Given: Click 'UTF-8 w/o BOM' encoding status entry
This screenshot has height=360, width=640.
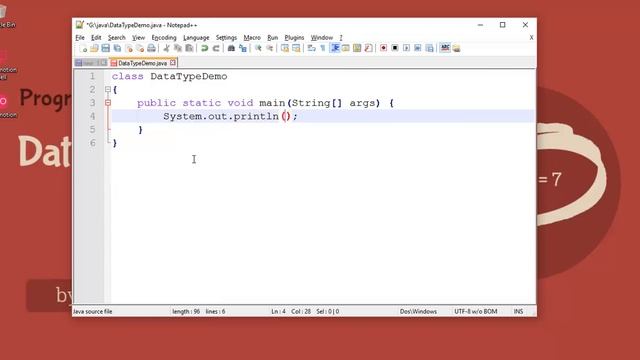Looking at the screenshot, I should 476,311.
